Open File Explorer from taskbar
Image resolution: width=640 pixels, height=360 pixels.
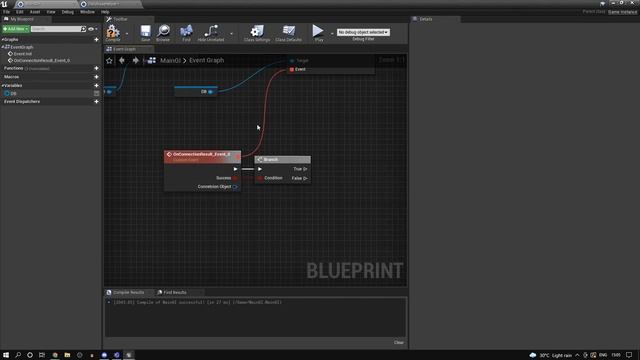(x=67, y=355)
